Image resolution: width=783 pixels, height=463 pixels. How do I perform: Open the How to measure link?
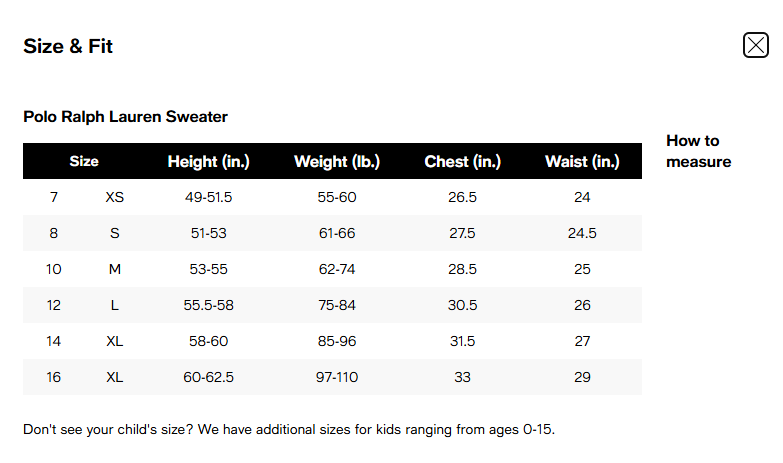(698, 151)
